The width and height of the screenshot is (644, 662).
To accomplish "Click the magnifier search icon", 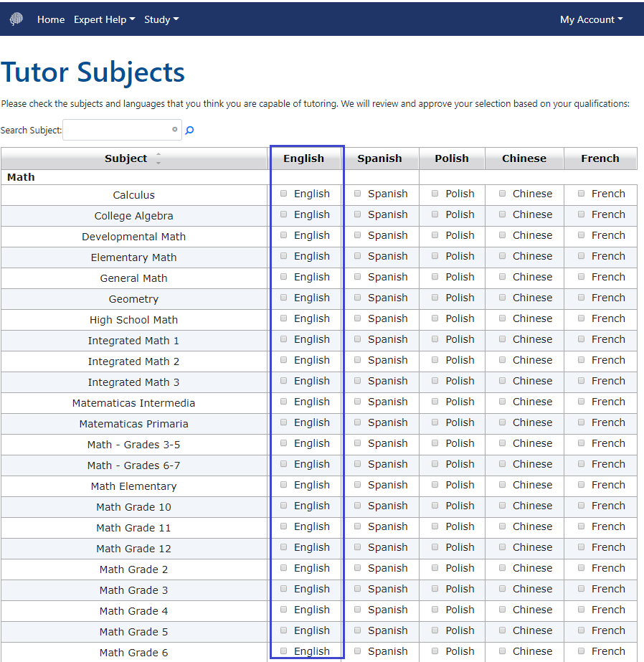I will (190, 131).
